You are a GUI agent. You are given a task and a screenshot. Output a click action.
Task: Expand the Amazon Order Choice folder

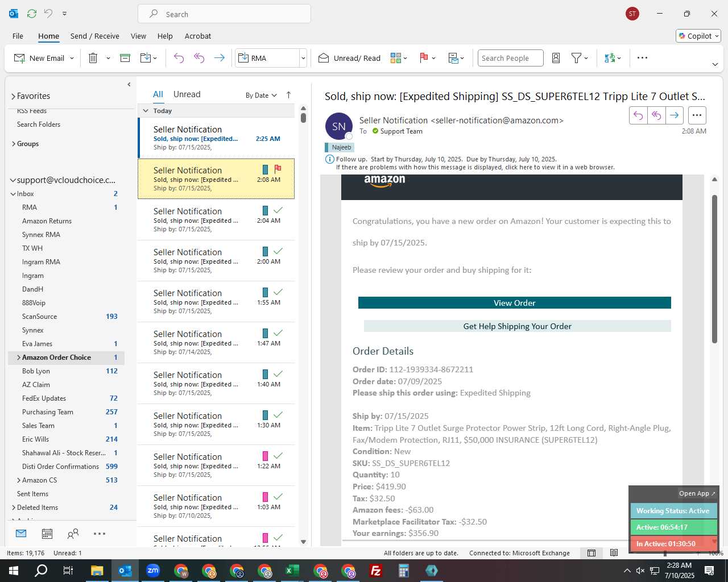[x=19, y=357]
